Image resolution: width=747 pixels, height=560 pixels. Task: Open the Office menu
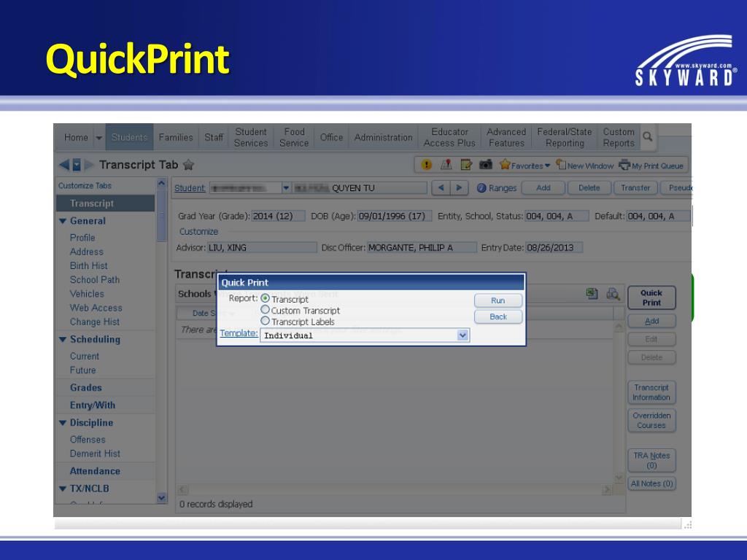pos(332,137)
